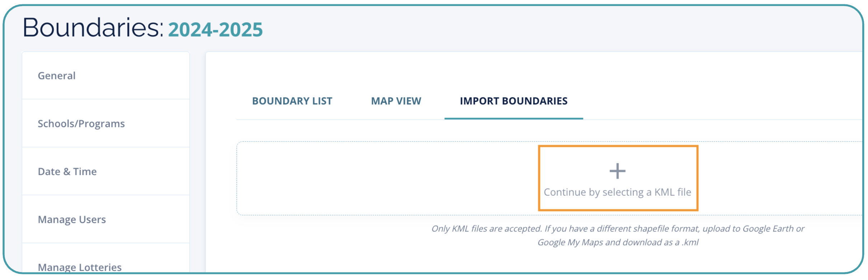This screenshot has height=280, width=868.
Task: Click the plus icon to upload
Action: coord(617,171)
